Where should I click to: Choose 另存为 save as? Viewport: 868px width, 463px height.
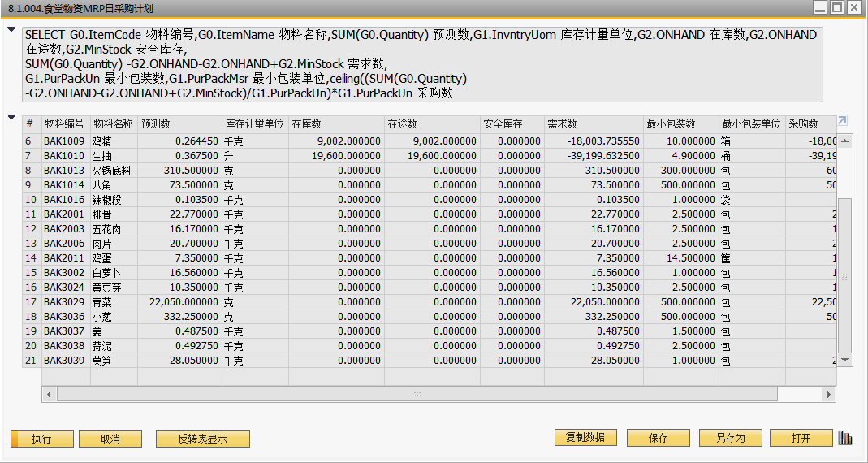point(730,438)
